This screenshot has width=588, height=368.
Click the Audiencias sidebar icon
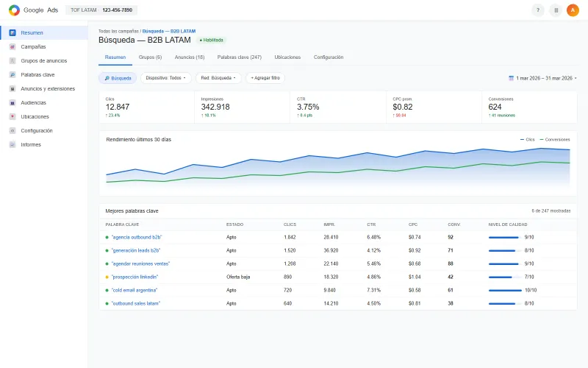(12, 102)
